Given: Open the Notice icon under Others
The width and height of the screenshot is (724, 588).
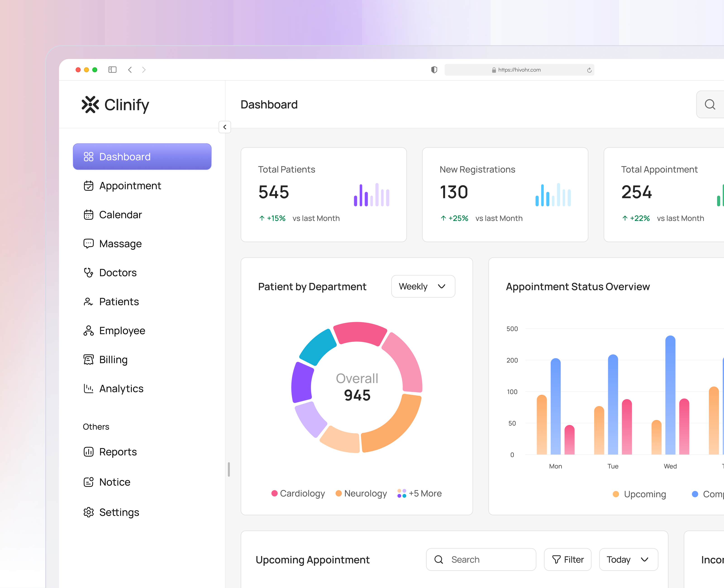Looking at the screenshot, I should tap(88, 482).
